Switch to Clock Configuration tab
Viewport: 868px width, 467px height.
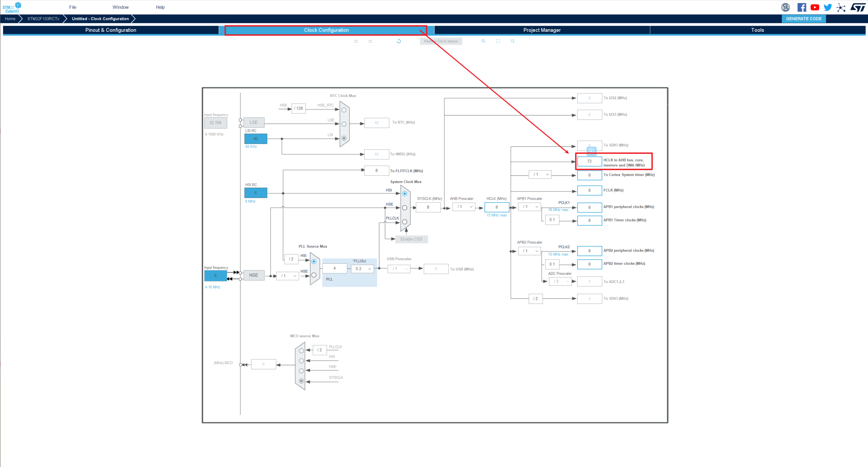(326, 30)
